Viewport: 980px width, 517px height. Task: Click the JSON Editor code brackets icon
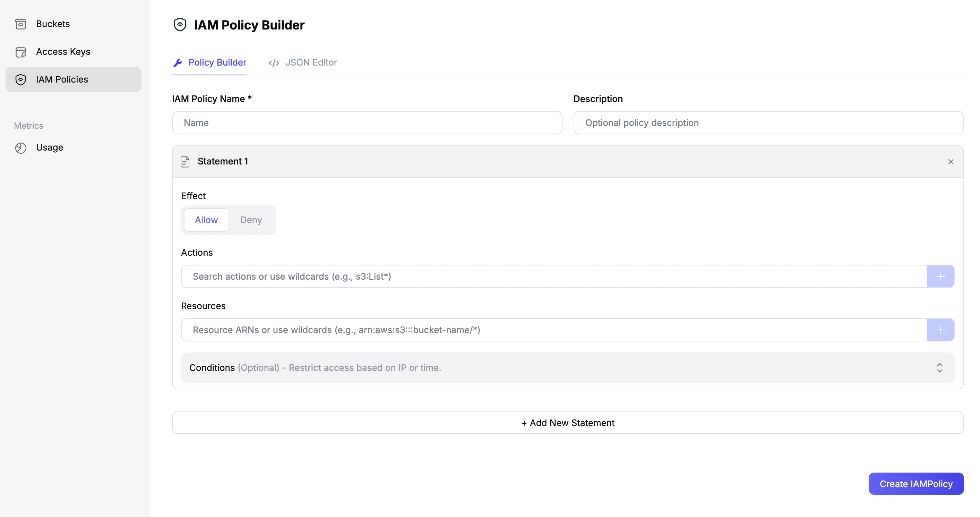[274, 63]
